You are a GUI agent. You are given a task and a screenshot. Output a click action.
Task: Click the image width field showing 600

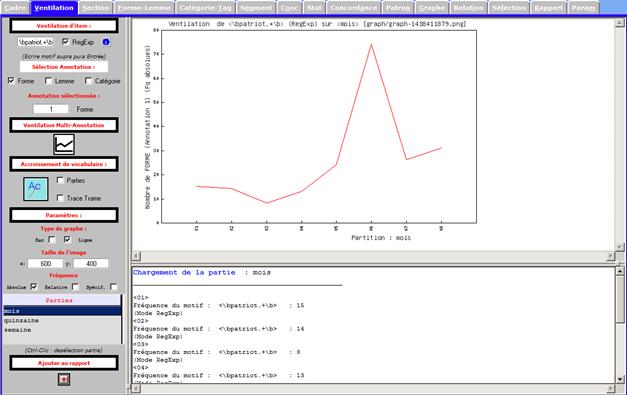46,263
